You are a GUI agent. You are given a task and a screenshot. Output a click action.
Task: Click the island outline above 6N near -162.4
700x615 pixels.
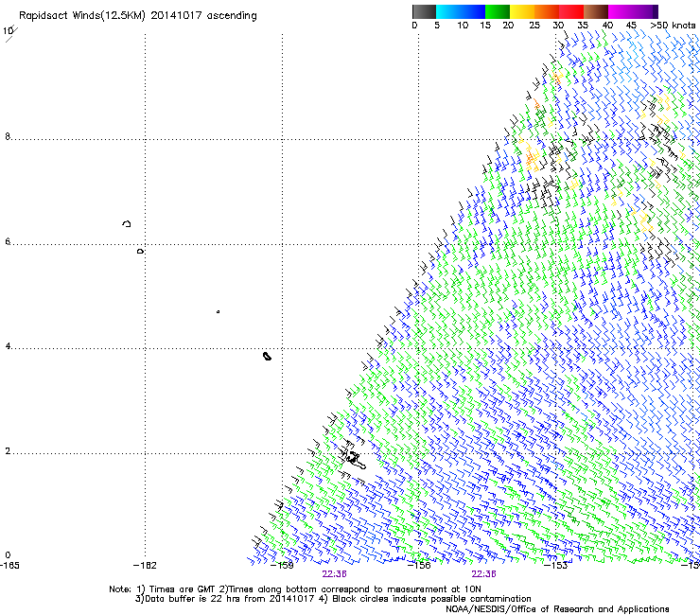(127, 223)
